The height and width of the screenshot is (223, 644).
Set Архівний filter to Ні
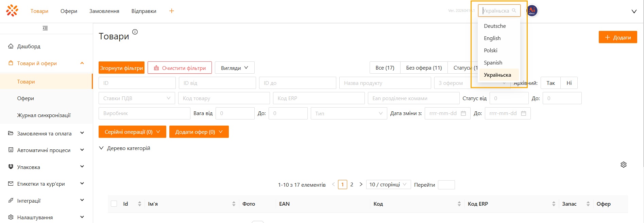pyautogui.click(x=569, y=83)
